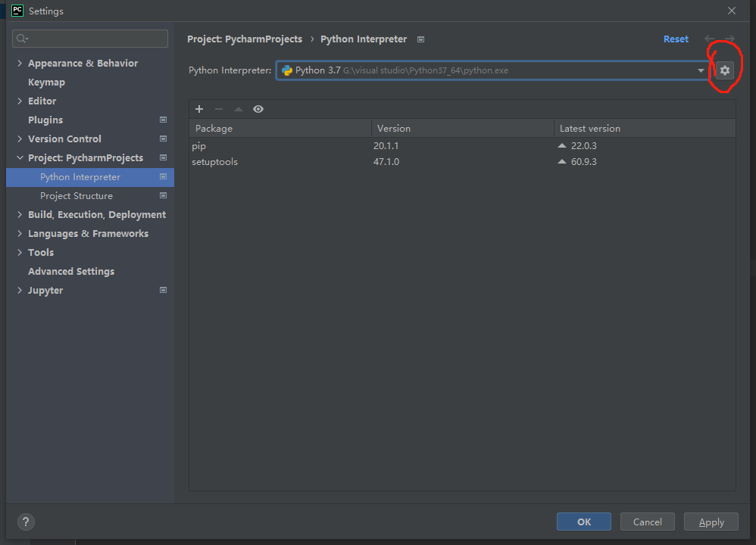Image resolution: width=756 pixels, height=545 pixels.
Task: Click the minus icon to uninstall package
Action: [x=219, y=109]
